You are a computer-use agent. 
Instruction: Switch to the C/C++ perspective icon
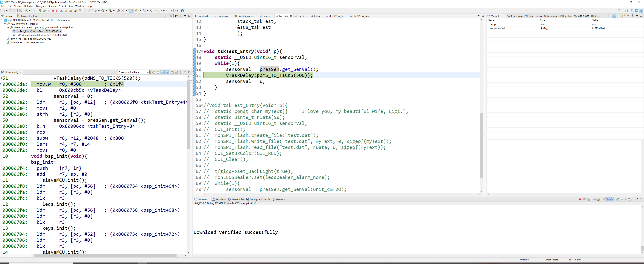pyautogui.click(x=633, y=11)
